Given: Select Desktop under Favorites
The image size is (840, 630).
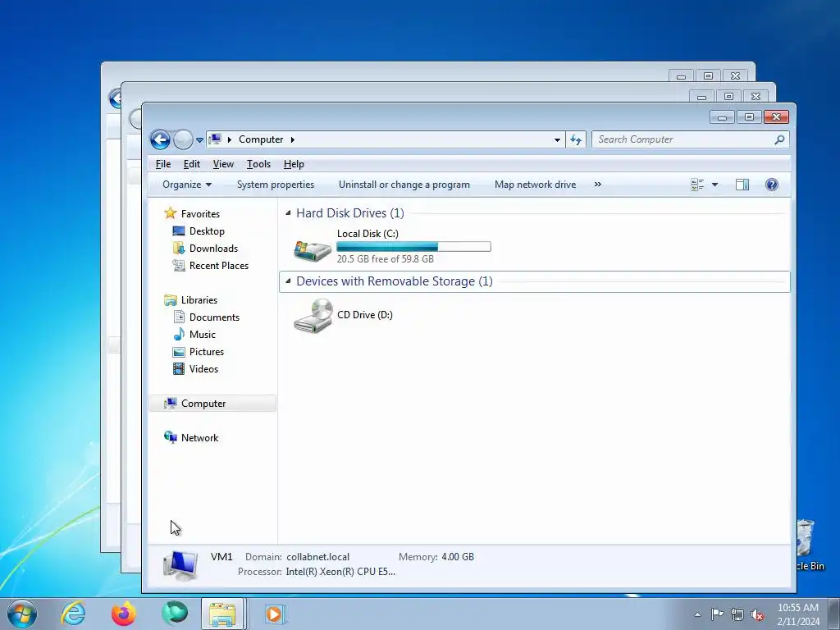Looking at the screenshot, I should (207, 231).
